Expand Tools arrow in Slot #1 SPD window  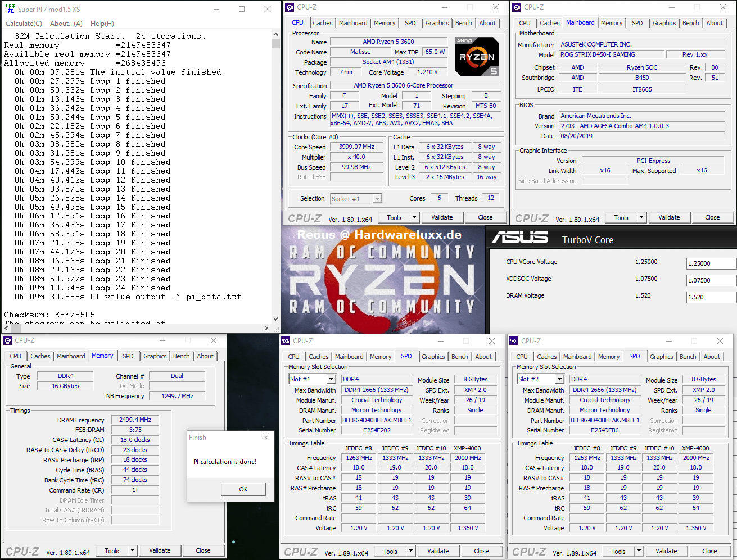[x=410, y=551]
